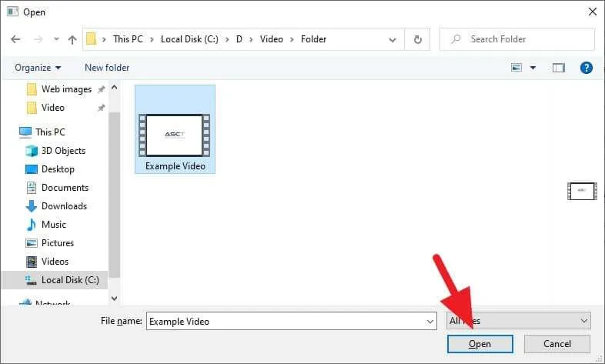
Task: Open the All files type dropdown
Action: 519,321
